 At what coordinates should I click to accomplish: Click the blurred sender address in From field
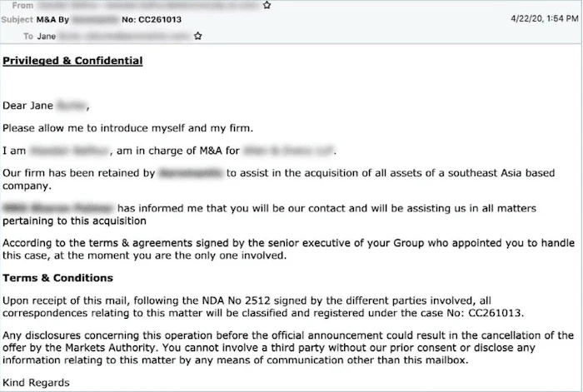click(x=149, y=5)
